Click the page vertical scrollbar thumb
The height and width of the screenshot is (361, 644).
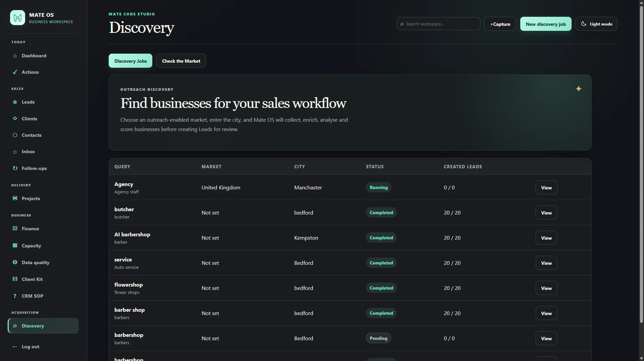(x=641, y=164)
